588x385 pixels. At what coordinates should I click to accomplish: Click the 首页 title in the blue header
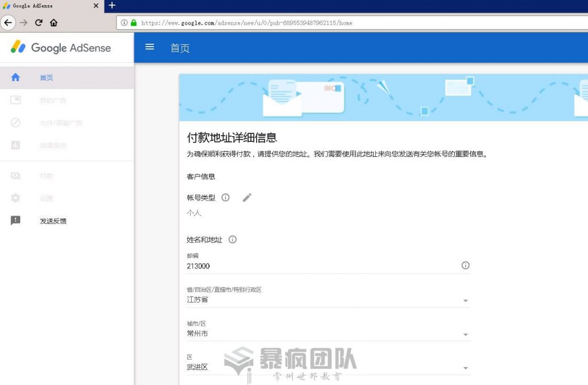pyautogui.click(x=180, y=48)
